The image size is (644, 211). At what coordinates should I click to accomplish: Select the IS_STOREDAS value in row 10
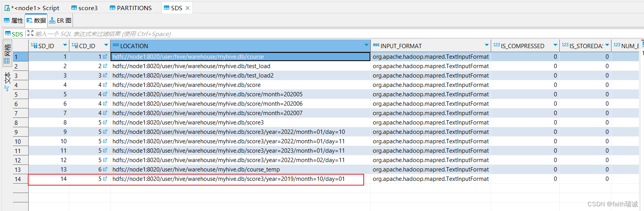click(585, 141)
